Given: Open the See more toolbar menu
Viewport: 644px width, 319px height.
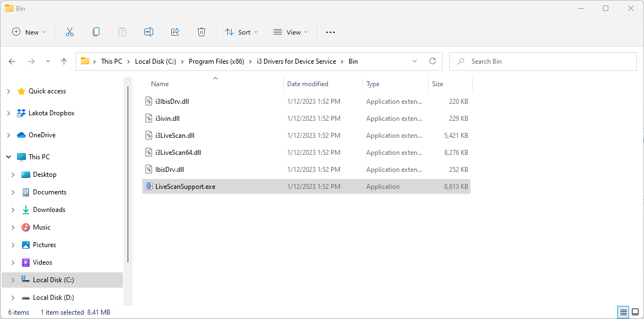Looking at the screenshot, I should click(330, 32).
